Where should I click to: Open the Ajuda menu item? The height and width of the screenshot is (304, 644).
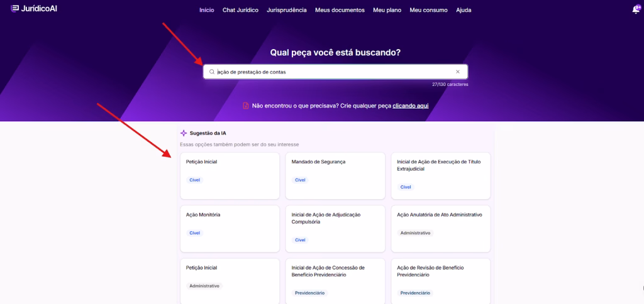pos(464,10)
